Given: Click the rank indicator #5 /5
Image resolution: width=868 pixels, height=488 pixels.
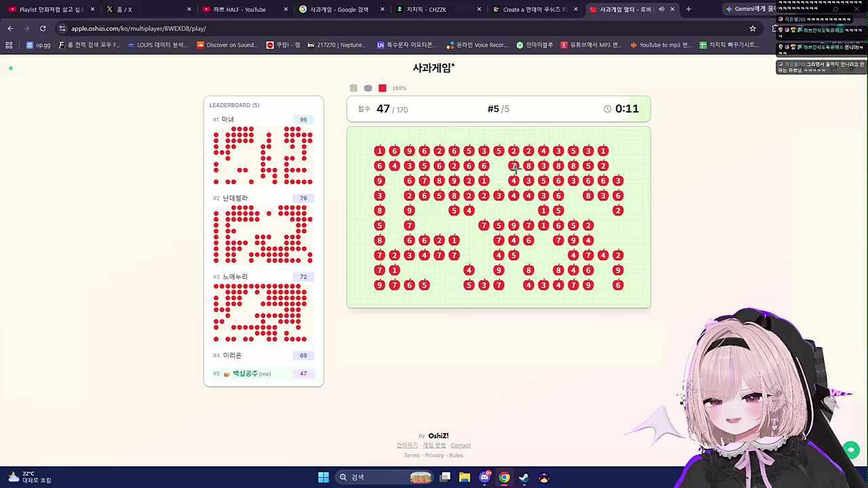Looking at the screenshot, I should tap(498, 109).
